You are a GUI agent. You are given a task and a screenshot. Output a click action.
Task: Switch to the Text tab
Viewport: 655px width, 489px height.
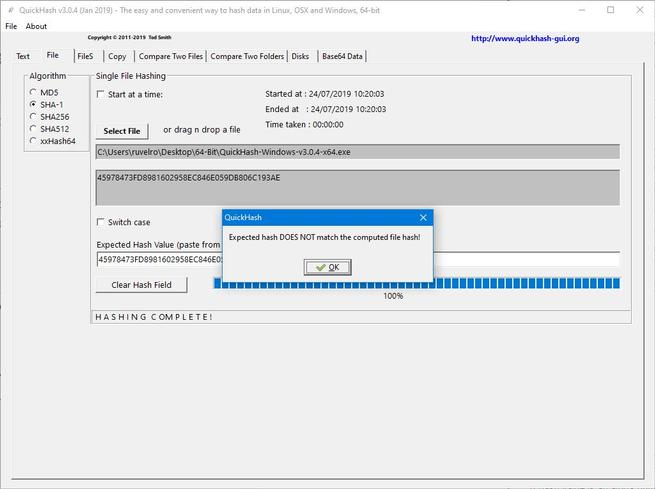23,56
